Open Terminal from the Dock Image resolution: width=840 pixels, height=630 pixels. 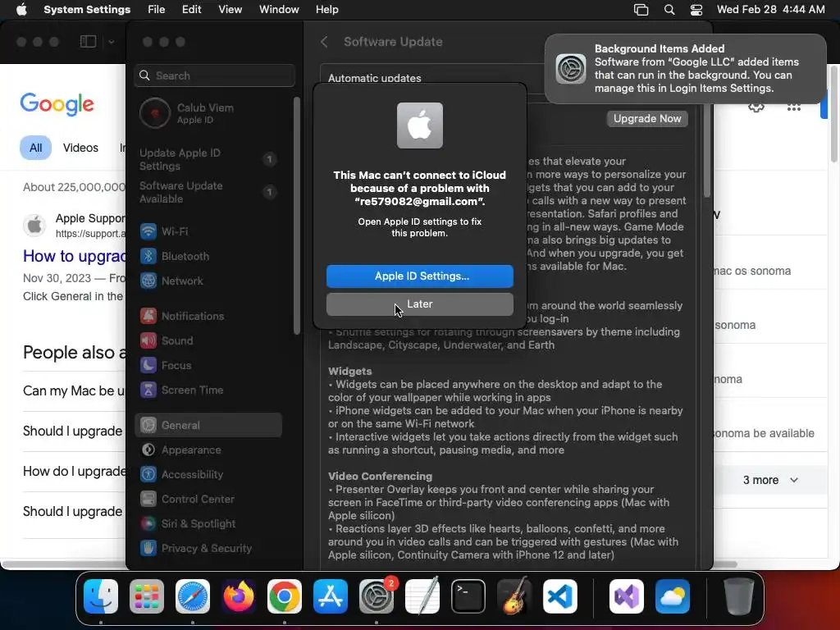[x=468, y=596]
